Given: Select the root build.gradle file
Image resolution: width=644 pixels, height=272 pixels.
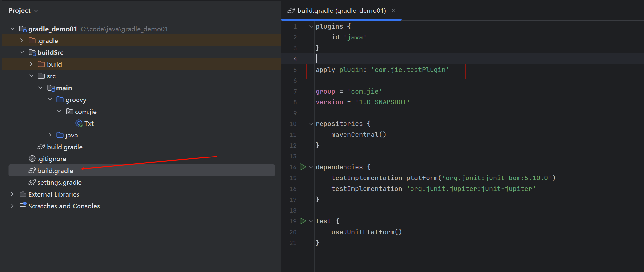Looking at the screenshot, I should [142, 171].
